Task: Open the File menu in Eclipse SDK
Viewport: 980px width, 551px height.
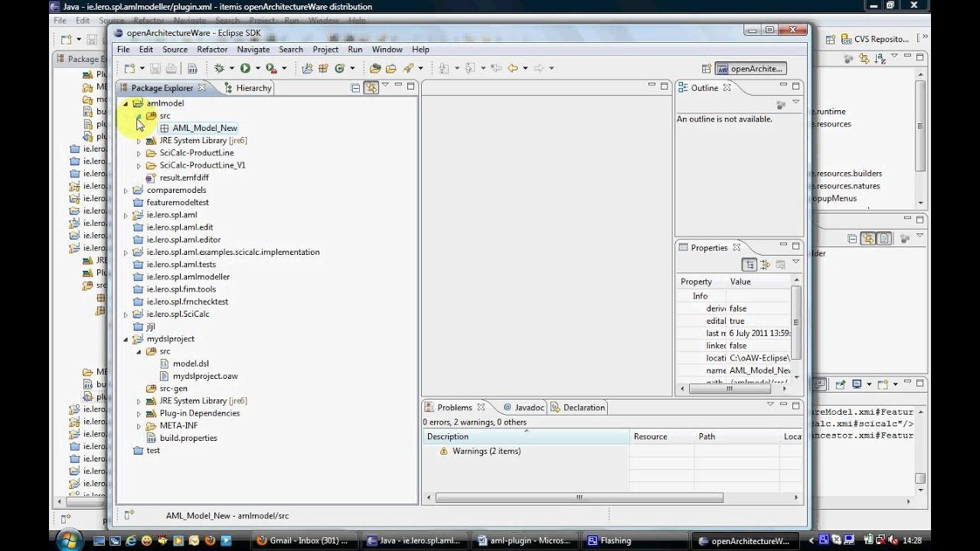Action: tap(123, 49)
